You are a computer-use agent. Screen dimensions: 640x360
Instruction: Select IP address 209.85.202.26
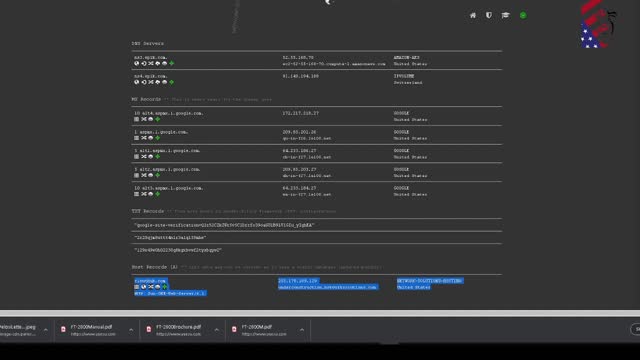299,132
